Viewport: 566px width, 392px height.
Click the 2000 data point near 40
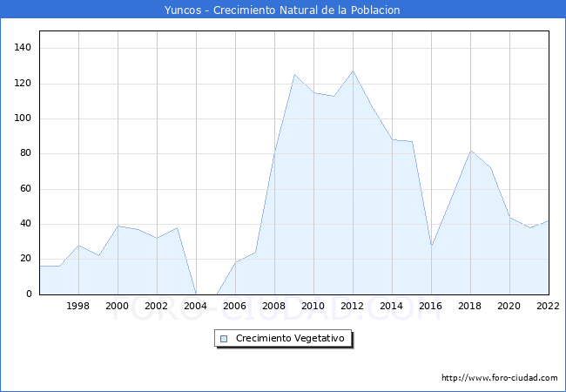(118, 226)
